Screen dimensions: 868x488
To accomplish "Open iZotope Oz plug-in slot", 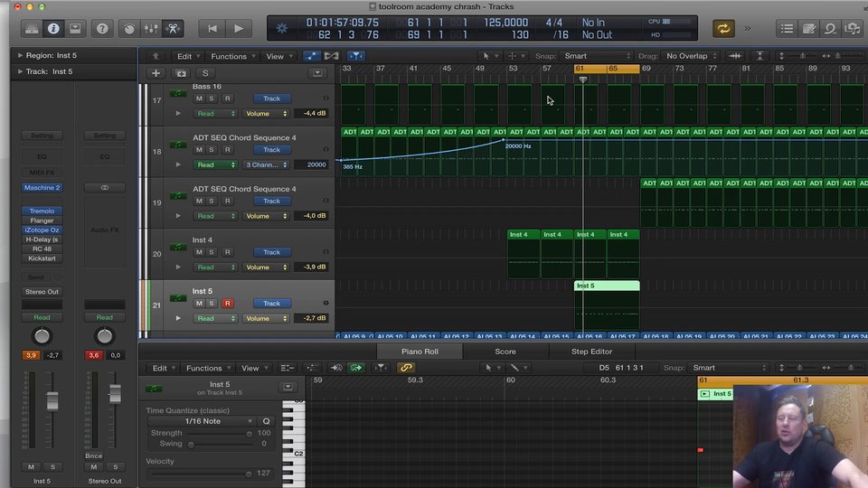I will [x=42, y=230].
